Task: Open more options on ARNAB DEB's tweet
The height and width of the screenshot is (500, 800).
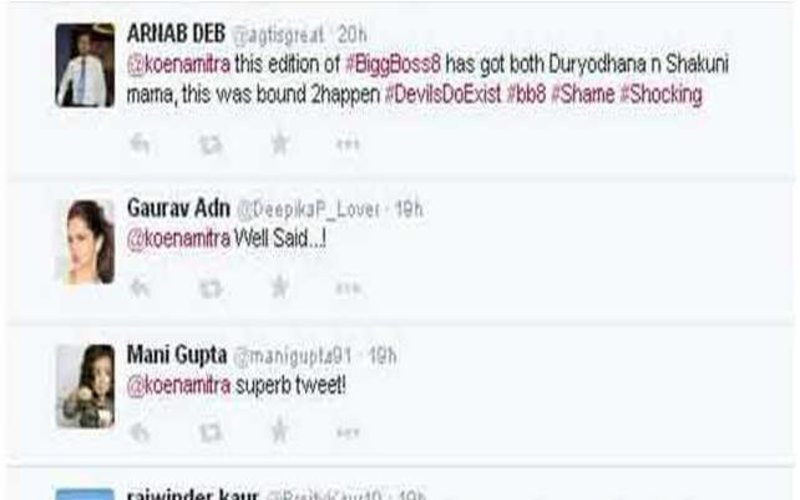Action: [348, 145]
